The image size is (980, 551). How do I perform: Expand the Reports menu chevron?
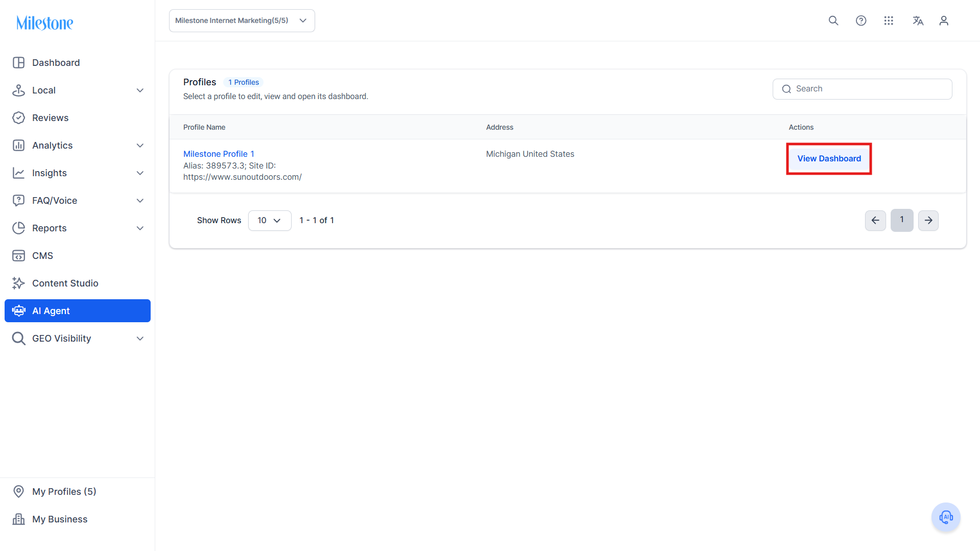click(x=140, y=228)
